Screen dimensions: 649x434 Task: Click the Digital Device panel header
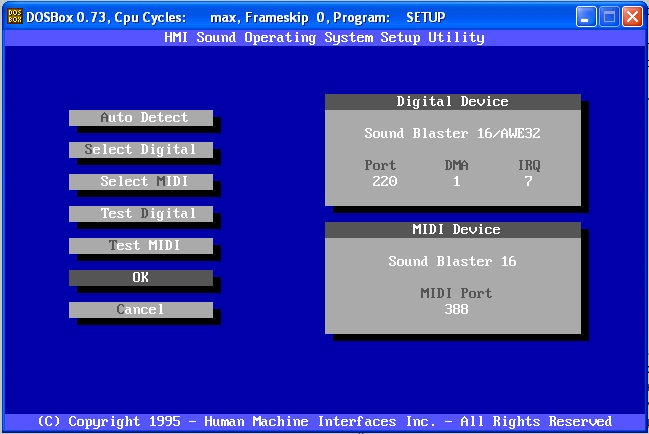pos(453,102)
